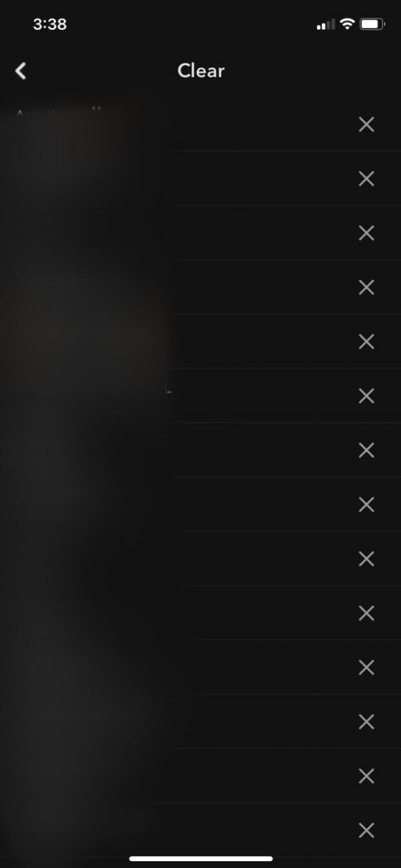The width and height of the screenshot is (401, 868).
Task: Delete the eighth row via X icon
Action: tap(366, 504)
